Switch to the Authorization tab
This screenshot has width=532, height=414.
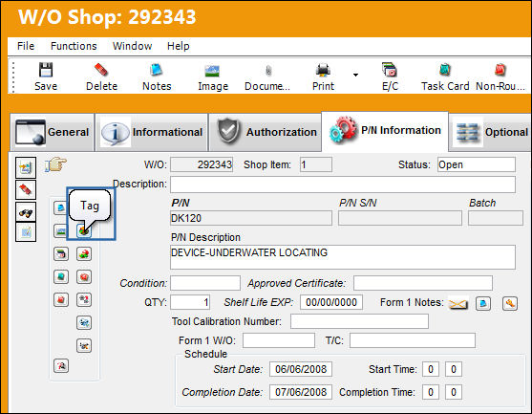(265, 132)
